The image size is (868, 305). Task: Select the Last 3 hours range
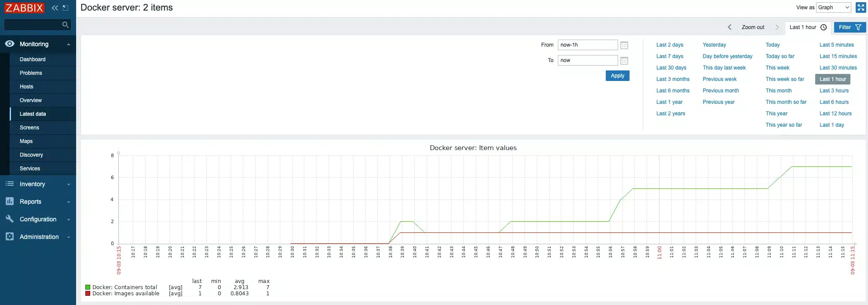(x=834, y=91)
